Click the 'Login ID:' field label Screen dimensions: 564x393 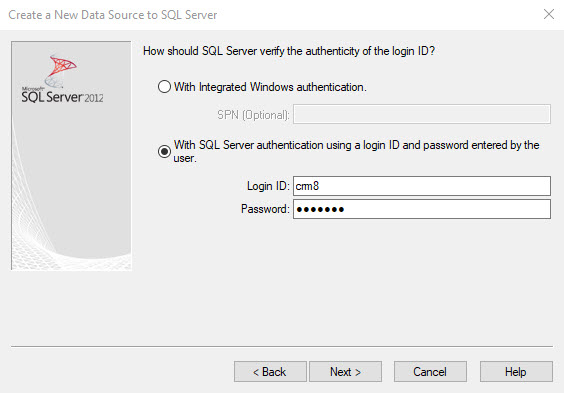[x=268, y=186]
